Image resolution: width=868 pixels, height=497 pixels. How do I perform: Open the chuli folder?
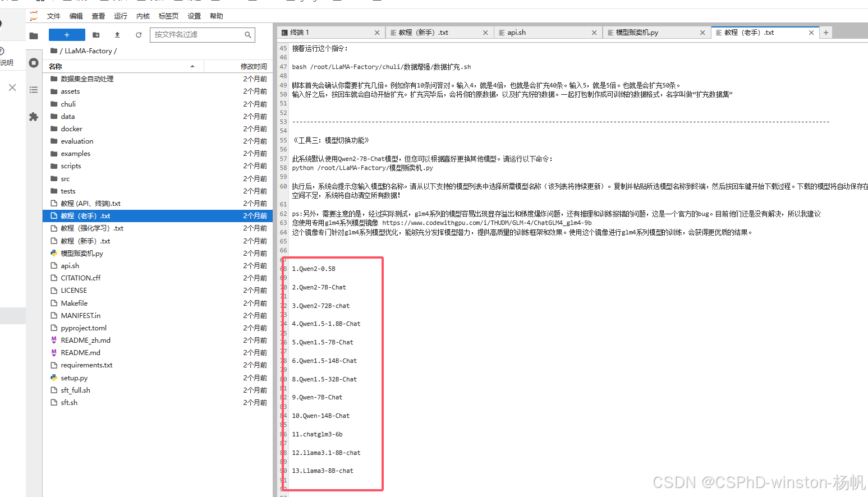click(x=158, y=104)
